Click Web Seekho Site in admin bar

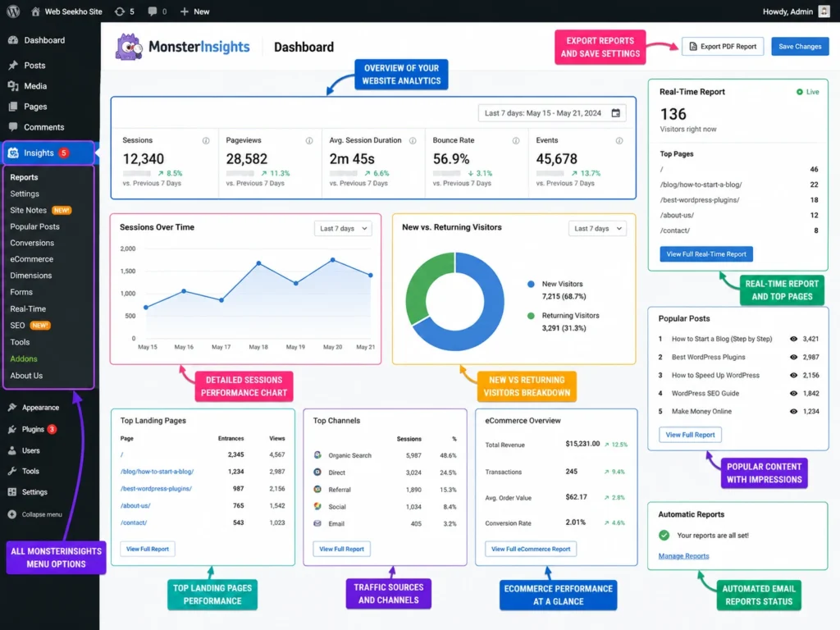tap(66, 11)
